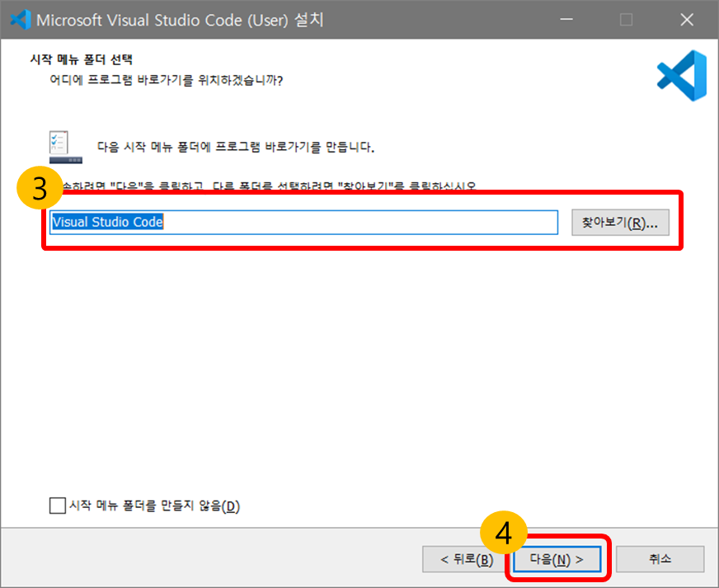Image resolution: width=719 pixels, height=588 pixels.
Task: Continue with the 다음(N) button
Action: 557,559
